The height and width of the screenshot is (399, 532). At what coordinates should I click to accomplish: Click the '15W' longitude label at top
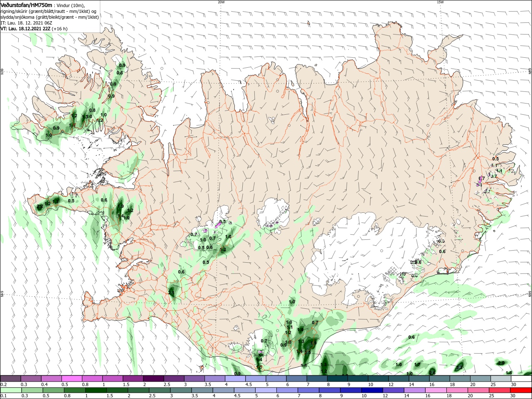click(x=440, y=2)
